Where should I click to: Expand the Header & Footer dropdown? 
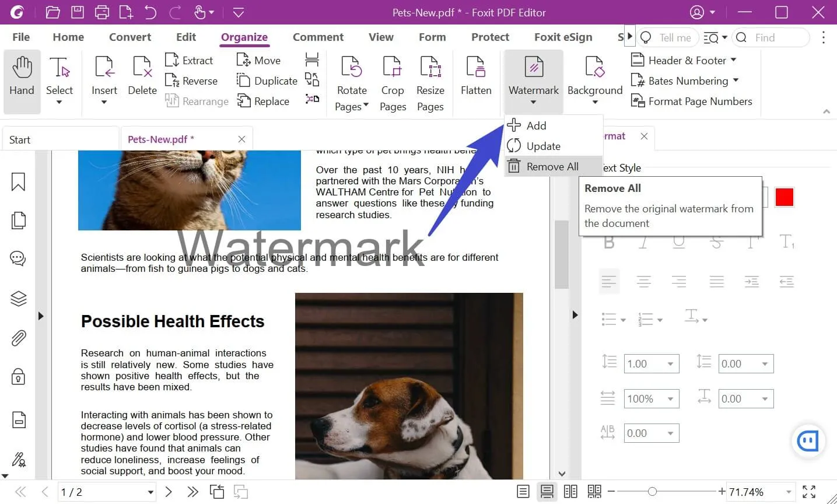(734, 60)
